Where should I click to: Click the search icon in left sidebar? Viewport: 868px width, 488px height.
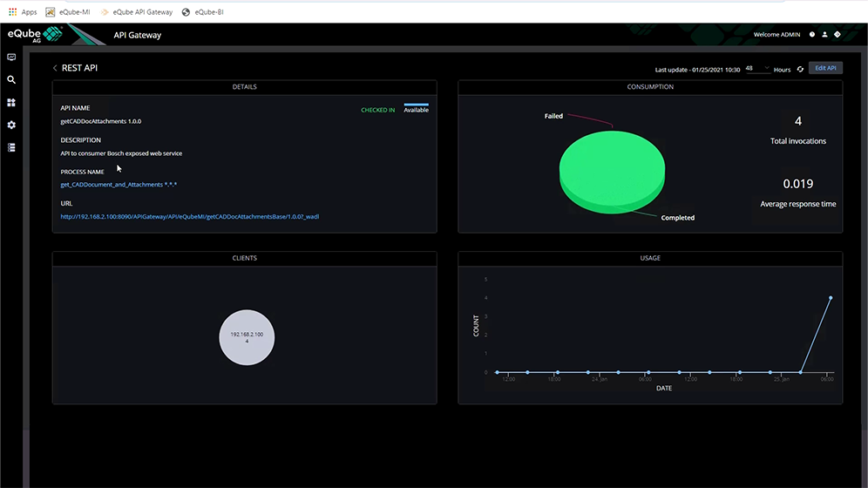coord(11,80)
